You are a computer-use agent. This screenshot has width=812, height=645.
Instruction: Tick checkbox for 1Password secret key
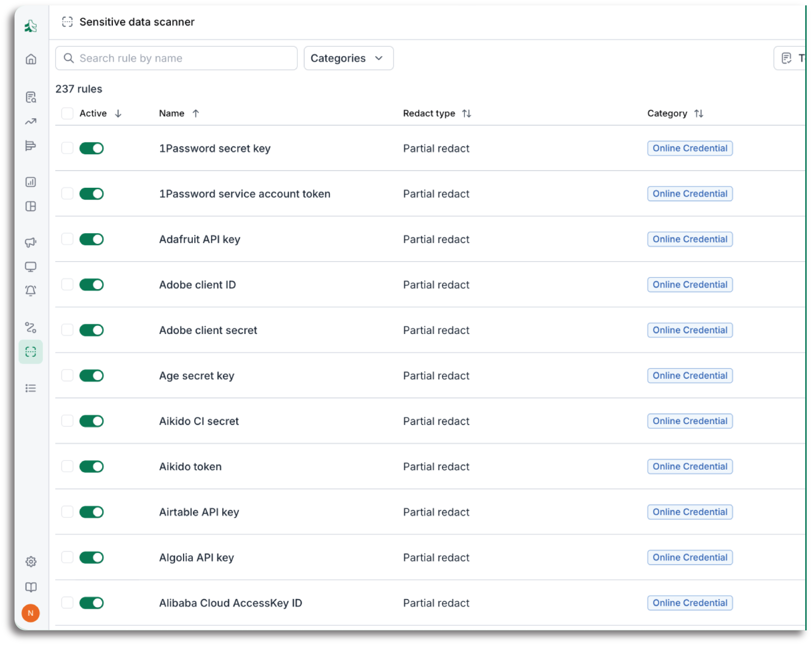(67, 148)
